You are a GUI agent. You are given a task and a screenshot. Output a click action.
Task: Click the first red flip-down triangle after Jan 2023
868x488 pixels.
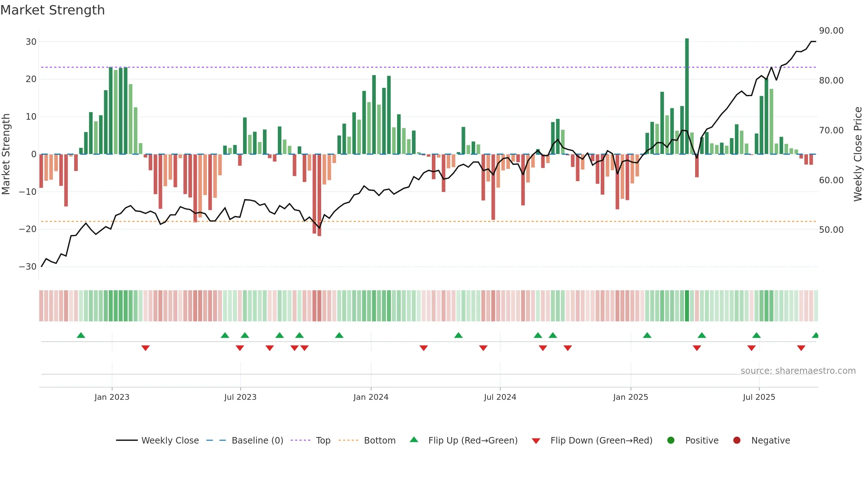(x=145, y=348)
